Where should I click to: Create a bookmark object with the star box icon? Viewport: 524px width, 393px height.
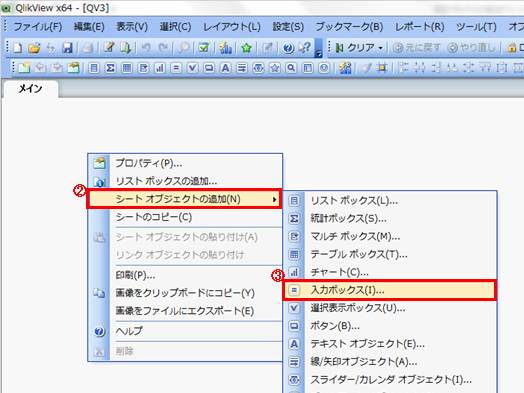coord(275,68)
